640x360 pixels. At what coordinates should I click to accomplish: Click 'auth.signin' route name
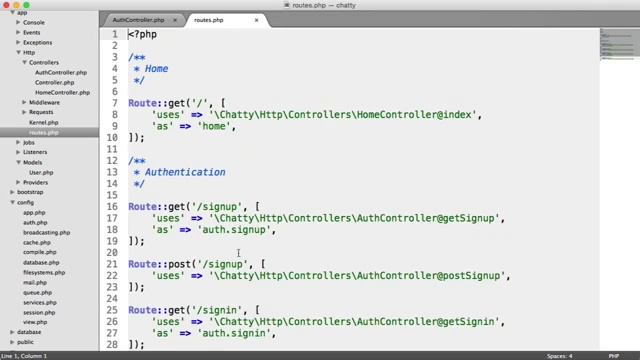coord(234,333)
